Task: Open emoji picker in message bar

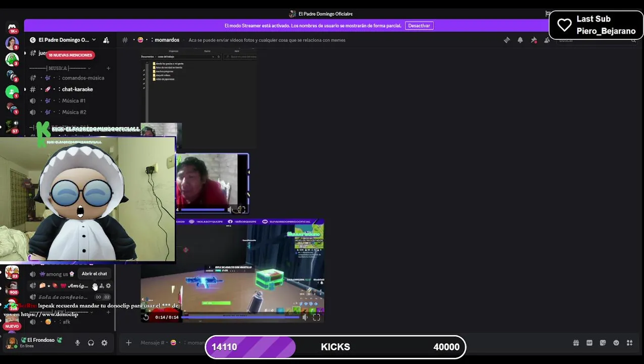Action: pos(616,343)
